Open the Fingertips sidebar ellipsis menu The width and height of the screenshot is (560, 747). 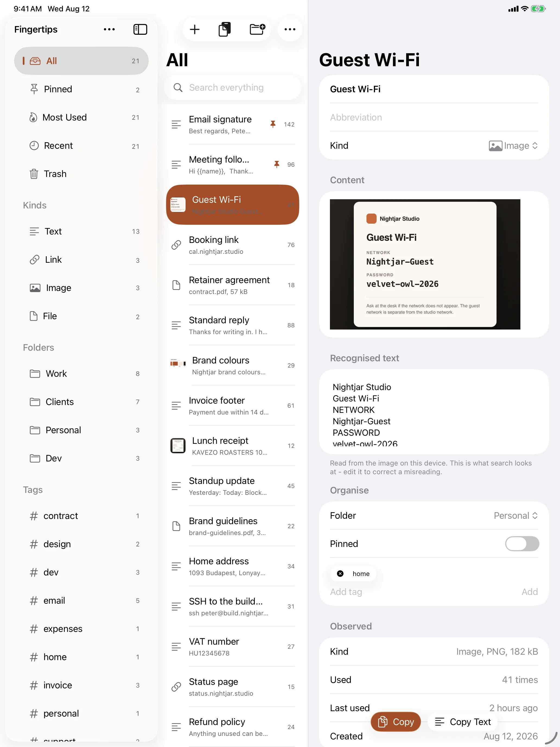pos(109,29)
